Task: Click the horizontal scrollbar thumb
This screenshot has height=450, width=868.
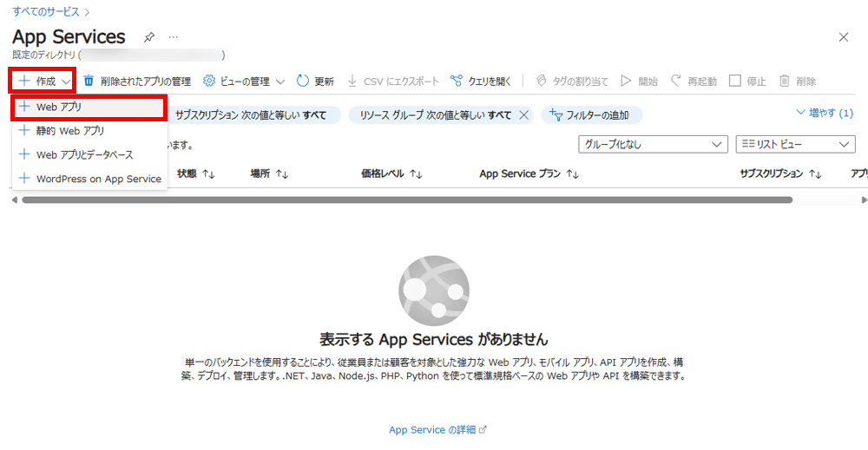Action: tap(407, 200)
